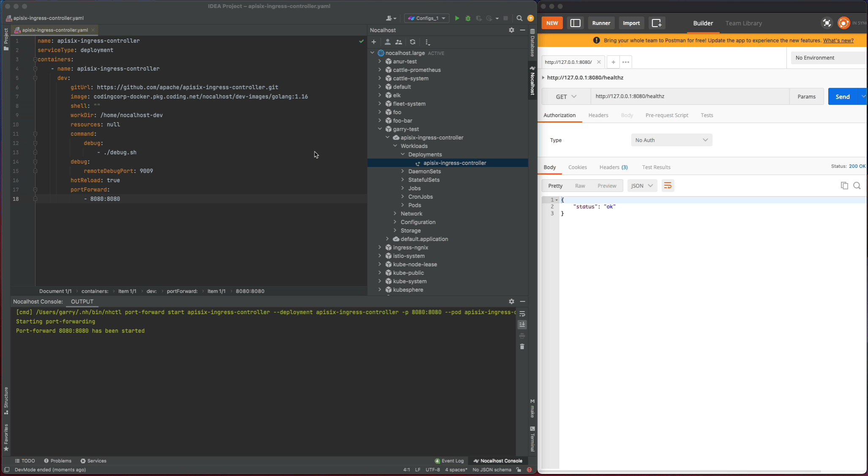Select the Authorization tab in Postman
Viewport: 868px width, 476px height.
click(x=560, y=115)
